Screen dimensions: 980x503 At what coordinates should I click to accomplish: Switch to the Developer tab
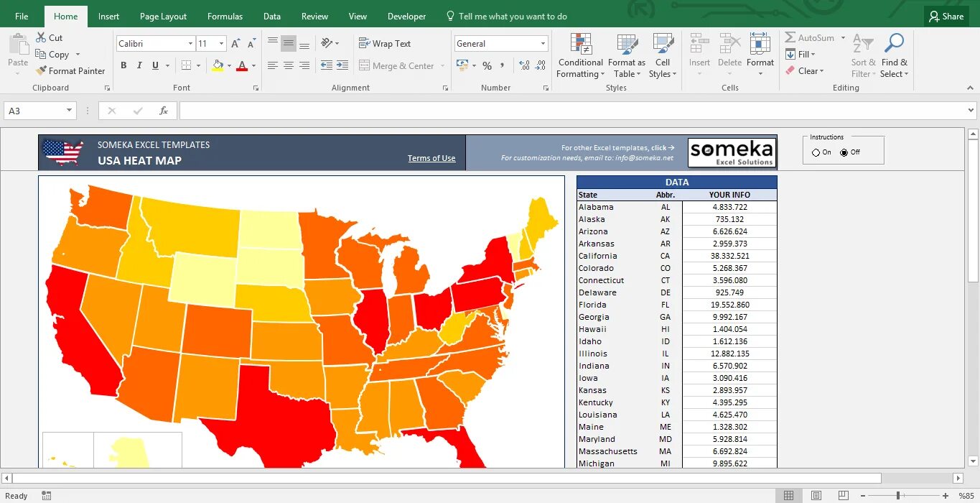pyautogui.click(x=406, y=16)
